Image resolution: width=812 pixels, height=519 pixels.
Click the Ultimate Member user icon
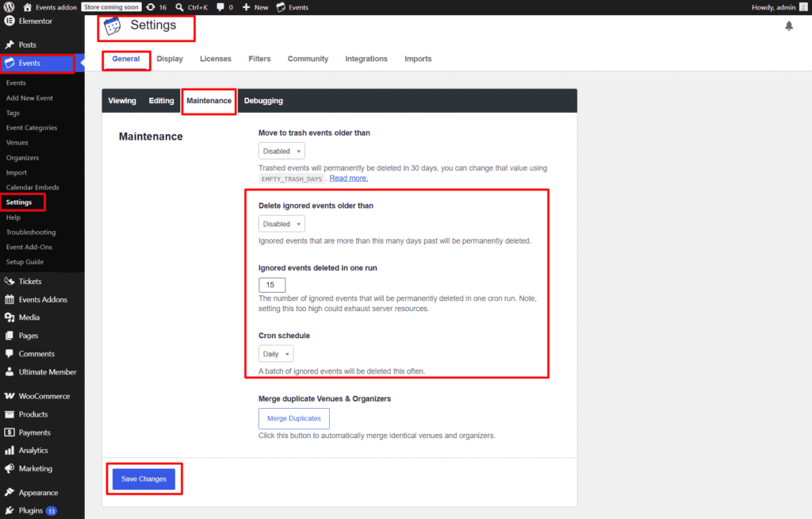tap(10, 371)
